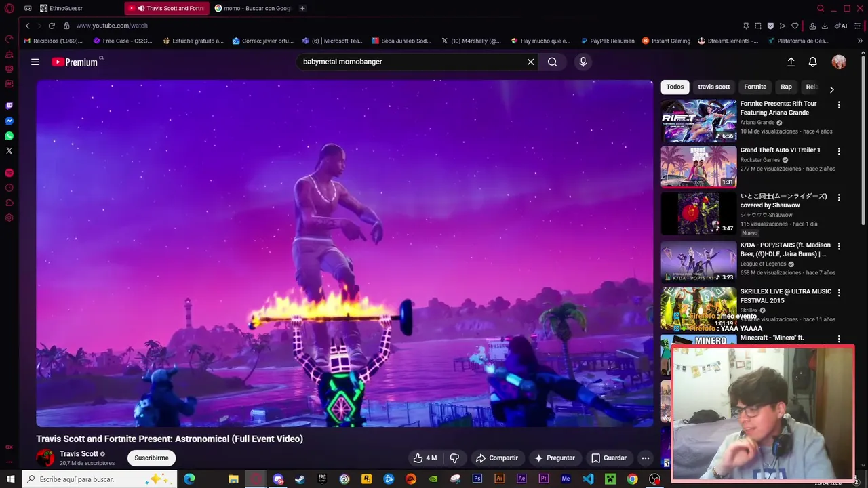Screen dimensions: 868x488
Task: Open Twitch in the Opera sidebar
Action: (x=9, y=106)
